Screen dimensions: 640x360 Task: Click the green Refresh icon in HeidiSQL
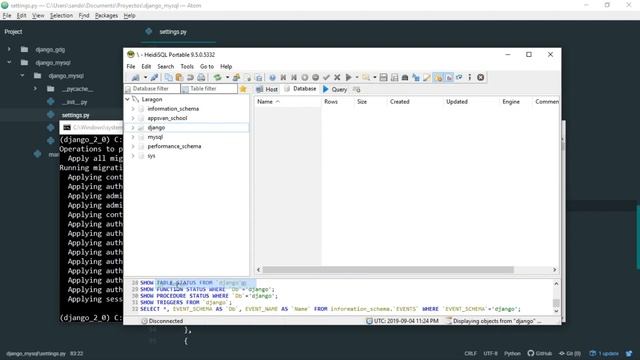tap(218, 77)
